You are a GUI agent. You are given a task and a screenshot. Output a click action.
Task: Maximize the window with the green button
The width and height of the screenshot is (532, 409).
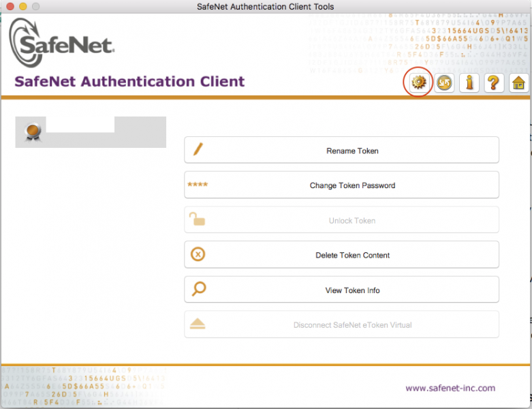pos(36,6)
